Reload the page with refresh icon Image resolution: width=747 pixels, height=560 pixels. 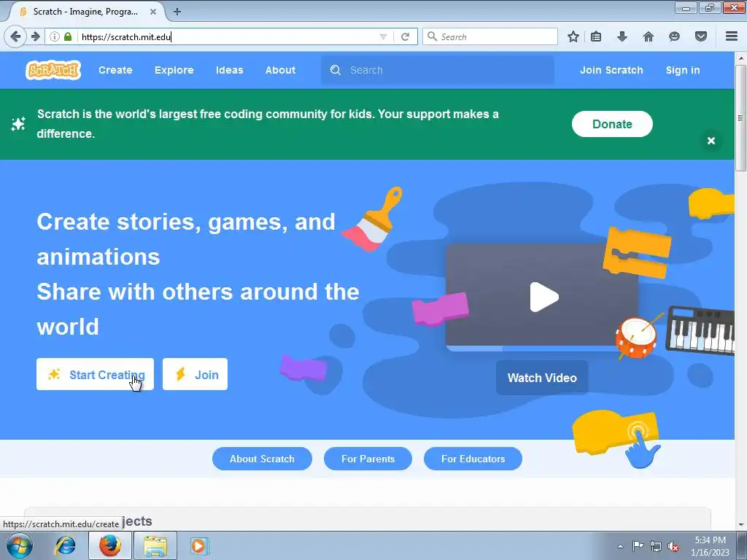click(406, 36)
